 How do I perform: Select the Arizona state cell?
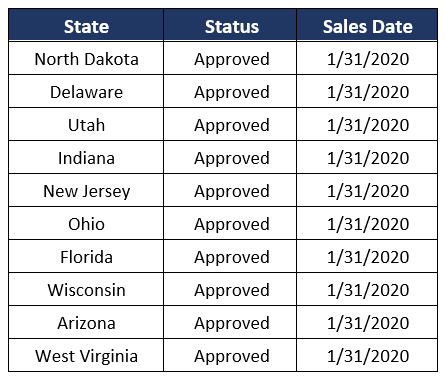(86, 322)
